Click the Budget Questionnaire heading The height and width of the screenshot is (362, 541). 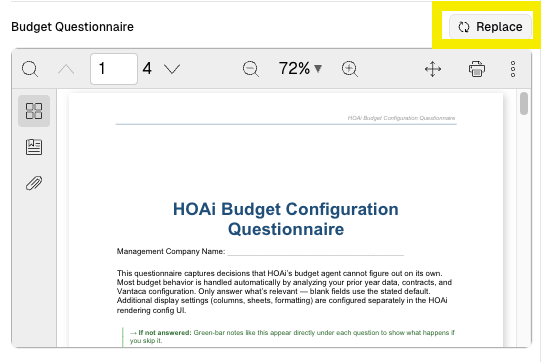[x=72, y=27]
